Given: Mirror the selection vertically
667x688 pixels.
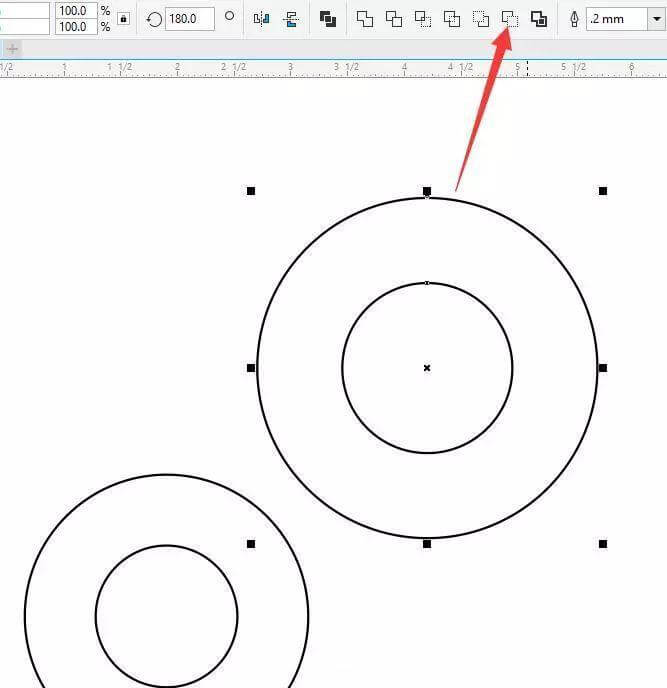Looking at the screenshot, I should coord(291,18).
